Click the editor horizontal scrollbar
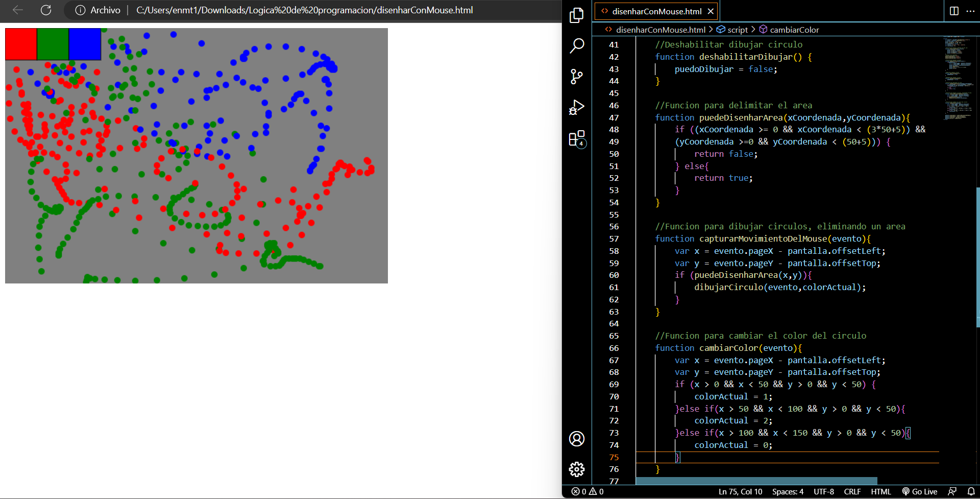980x499 pixels. pyautogui.click(x=756, y=481)
